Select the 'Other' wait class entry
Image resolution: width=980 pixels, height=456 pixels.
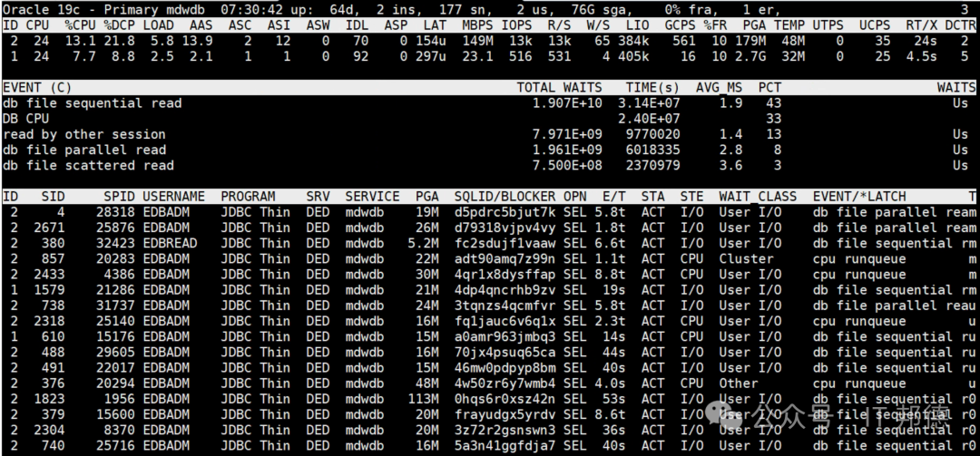[738, 383]
